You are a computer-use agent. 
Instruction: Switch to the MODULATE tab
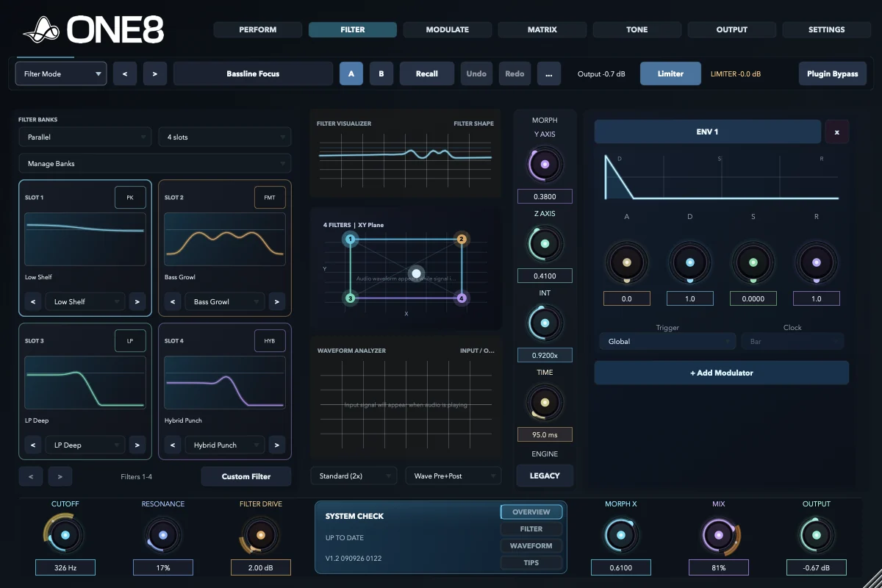448,29
